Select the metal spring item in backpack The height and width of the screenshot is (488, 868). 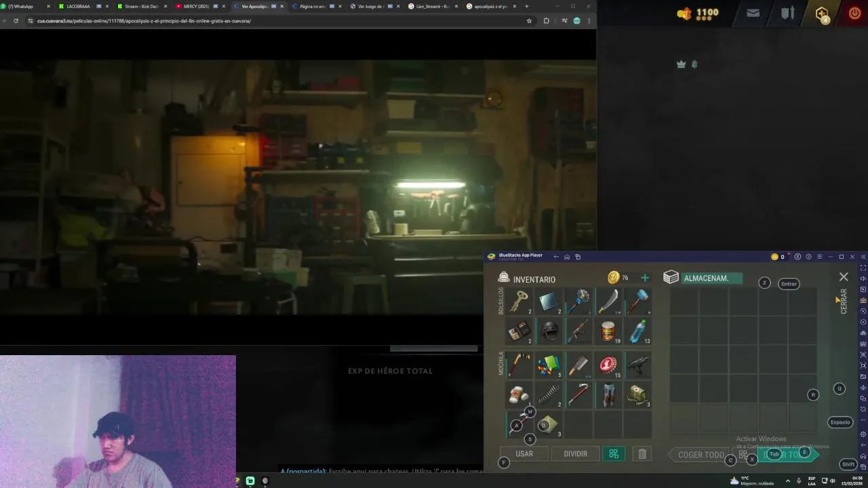tap(549, 394)
